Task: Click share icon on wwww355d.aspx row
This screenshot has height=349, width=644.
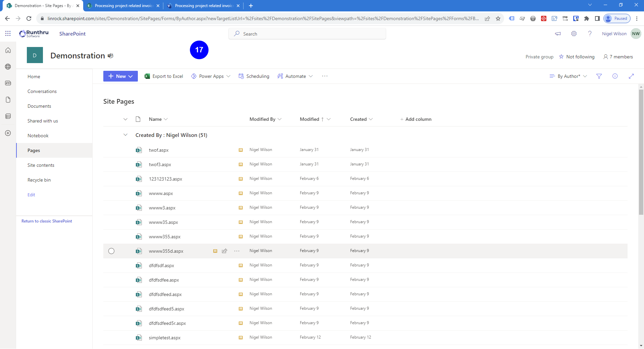Action: point(224,251)
